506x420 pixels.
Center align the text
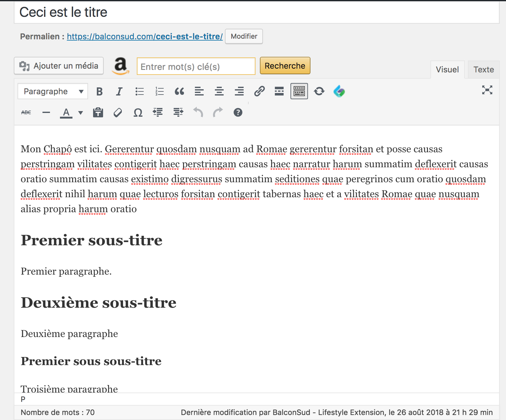coord(219,91)
